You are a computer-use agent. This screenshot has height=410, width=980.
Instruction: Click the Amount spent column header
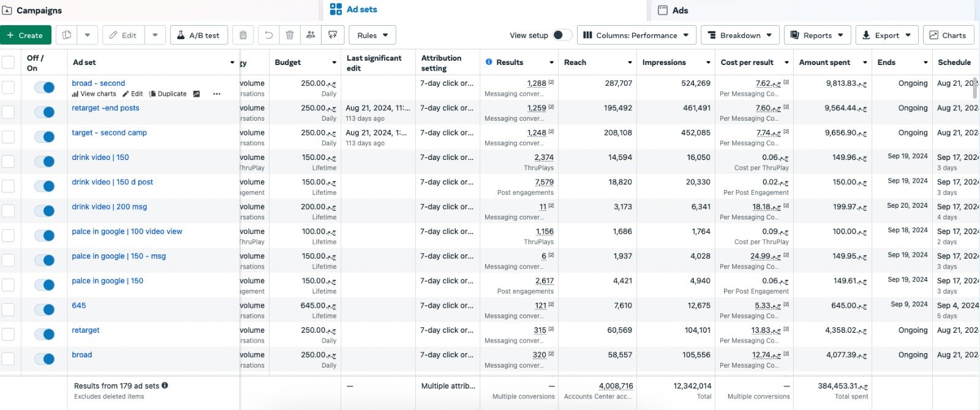coord(824,63)
